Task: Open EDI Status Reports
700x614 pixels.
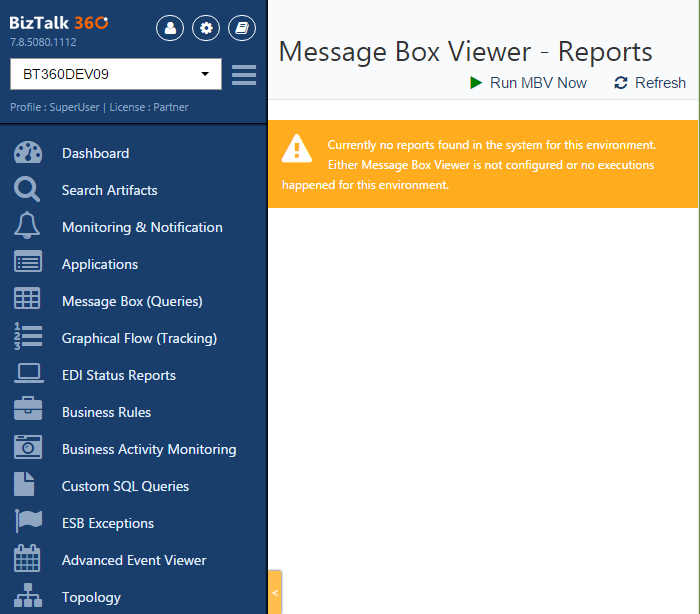Action: [119, 375]
